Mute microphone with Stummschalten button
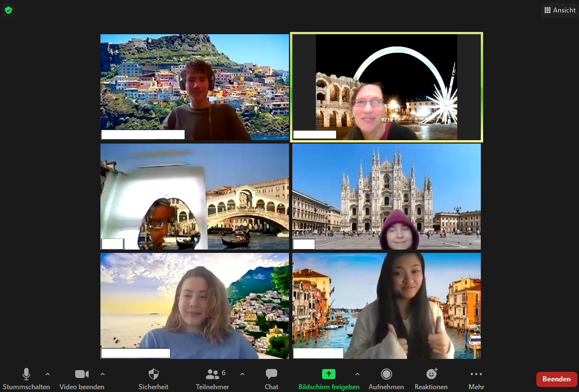Image resolution: width=579 pixels, height=392 pixels. tap(26, 379)
